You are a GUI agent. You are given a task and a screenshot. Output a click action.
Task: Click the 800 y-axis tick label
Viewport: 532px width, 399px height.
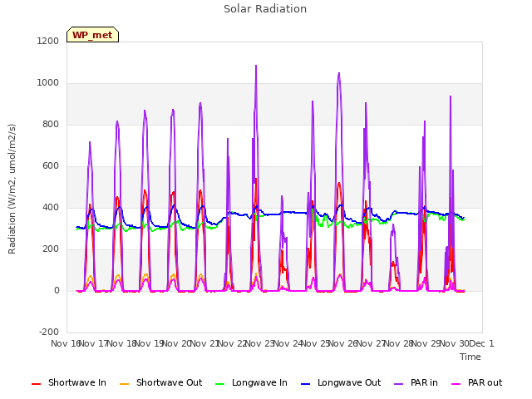(x=51, y=124)
